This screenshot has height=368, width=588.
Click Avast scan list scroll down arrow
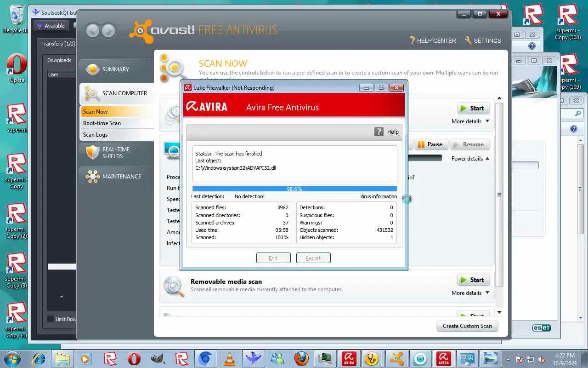499,312
